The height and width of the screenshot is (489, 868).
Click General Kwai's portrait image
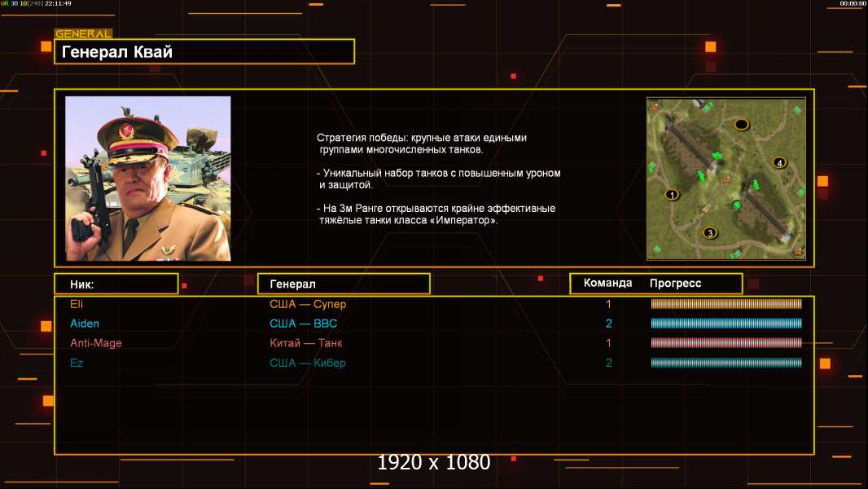point(148,178)
